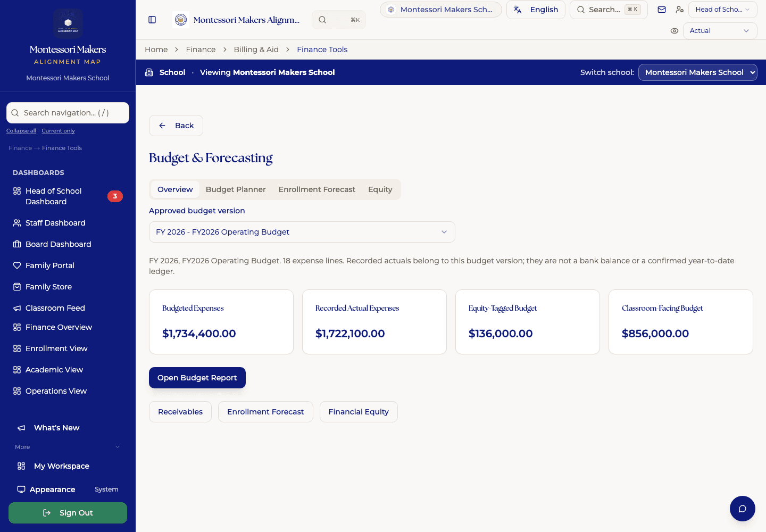Click the Classroom Feed megaphone icon
The width and height of the screenshot is (766, 532).
(17, 308)
